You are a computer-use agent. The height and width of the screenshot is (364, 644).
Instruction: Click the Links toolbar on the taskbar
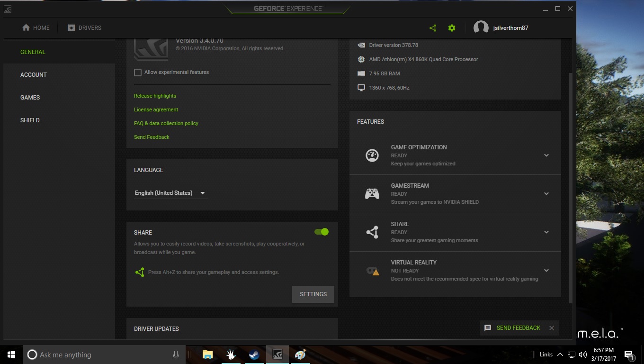coord(546,355)
